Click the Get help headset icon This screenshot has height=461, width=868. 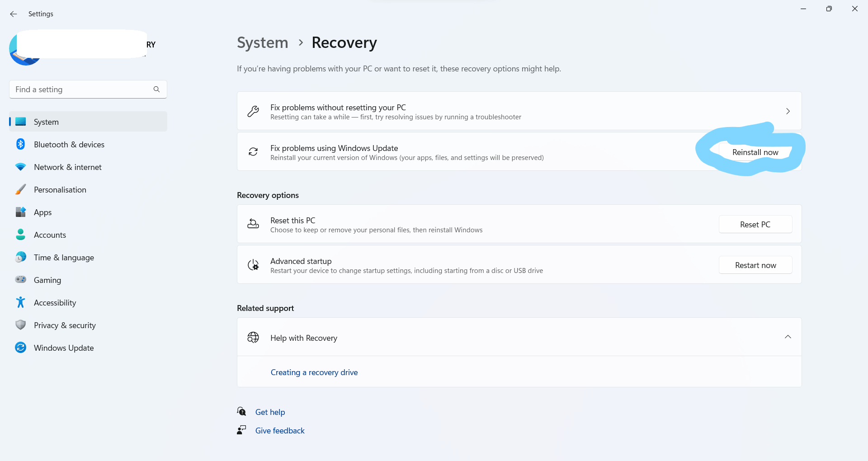[242, 411]
